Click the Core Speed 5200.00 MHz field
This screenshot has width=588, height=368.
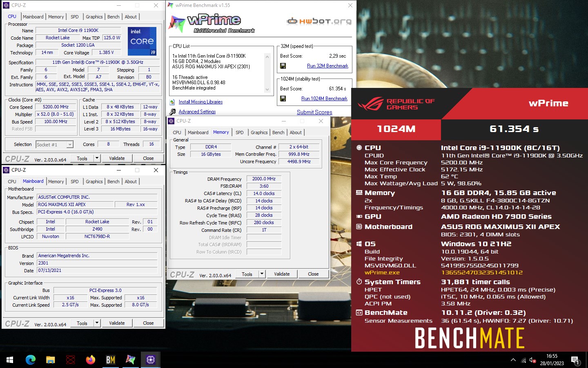point(56,107)
